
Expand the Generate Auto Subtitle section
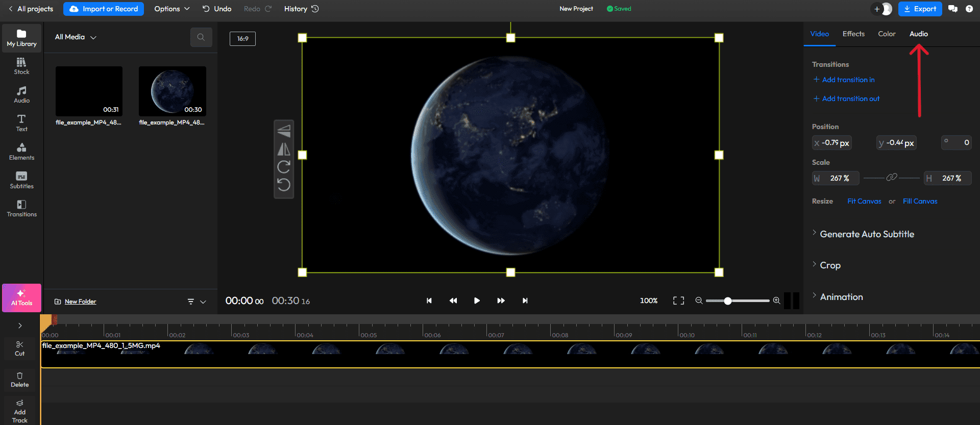click(864, 234)
